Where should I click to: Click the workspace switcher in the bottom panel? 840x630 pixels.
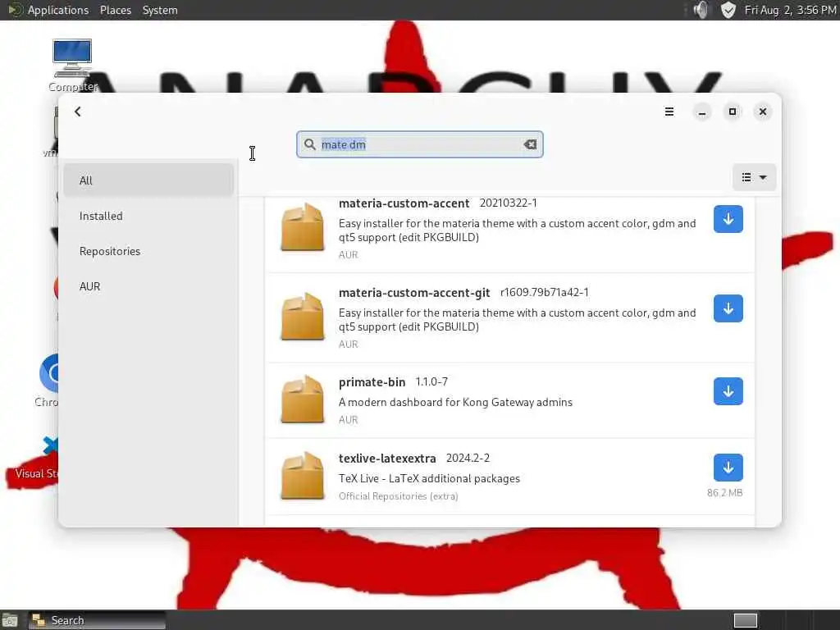pos(745,620)
